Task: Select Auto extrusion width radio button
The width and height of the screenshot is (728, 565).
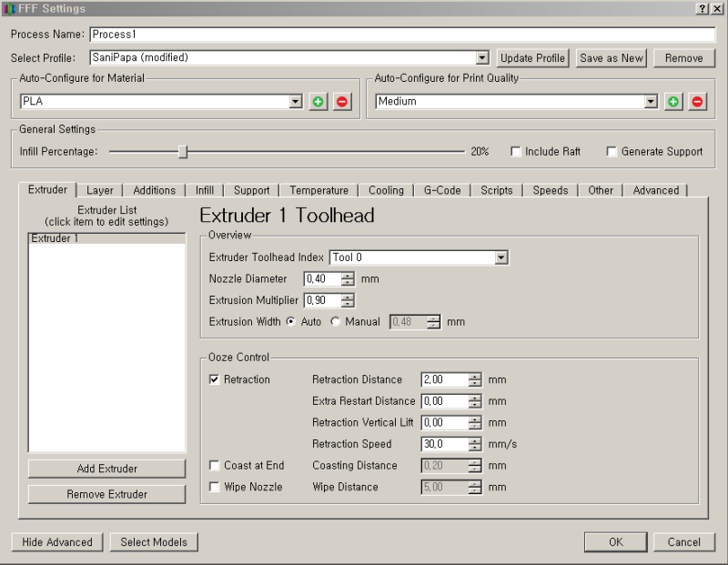Action: point(290,322)
